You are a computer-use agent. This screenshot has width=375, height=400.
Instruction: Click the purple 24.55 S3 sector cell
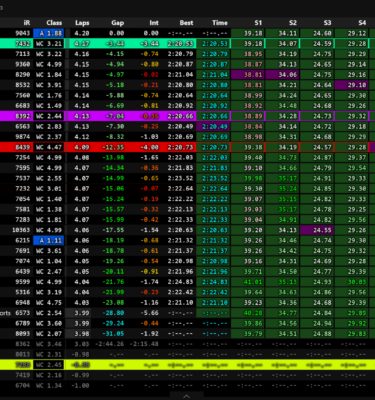pos(317,230)
